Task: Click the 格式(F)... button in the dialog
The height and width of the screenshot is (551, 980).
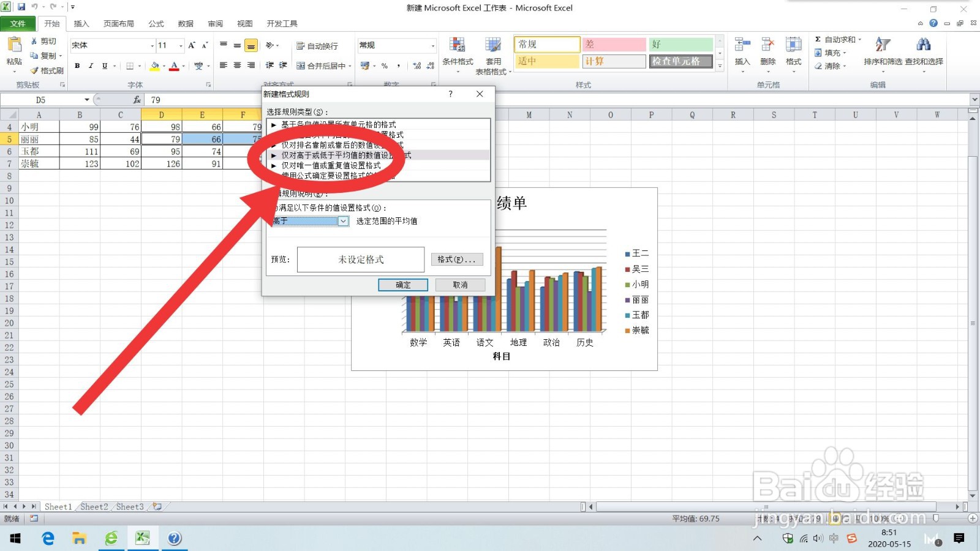Action: click(x=457, y=260)
